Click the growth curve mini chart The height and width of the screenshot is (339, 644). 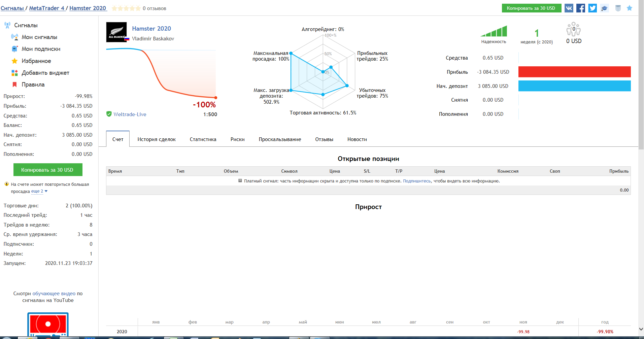coord(161,73)
